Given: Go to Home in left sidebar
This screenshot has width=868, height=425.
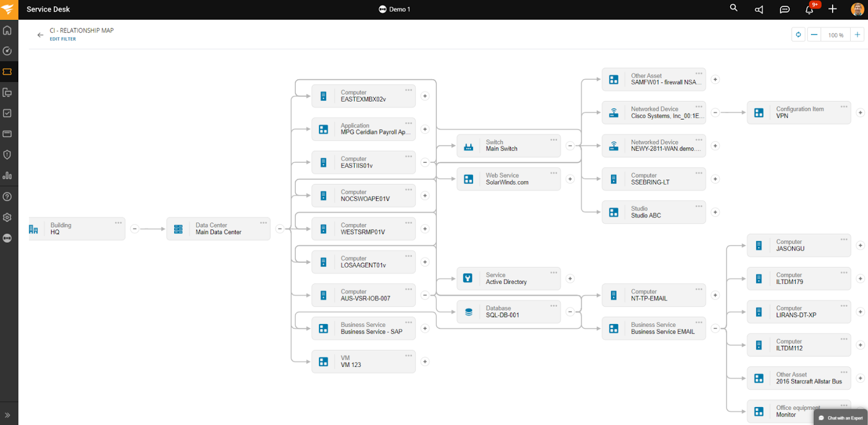Looking at the screenshot, I should tap(8, 30).
